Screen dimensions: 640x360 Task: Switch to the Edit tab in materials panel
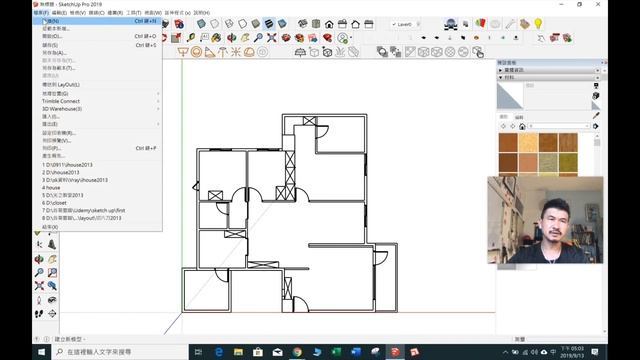pos(519,117)
